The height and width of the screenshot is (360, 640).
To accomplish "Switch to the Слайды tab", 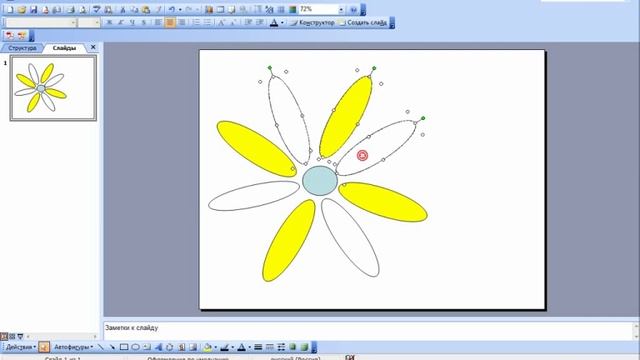I will click(x=64, y=48).
